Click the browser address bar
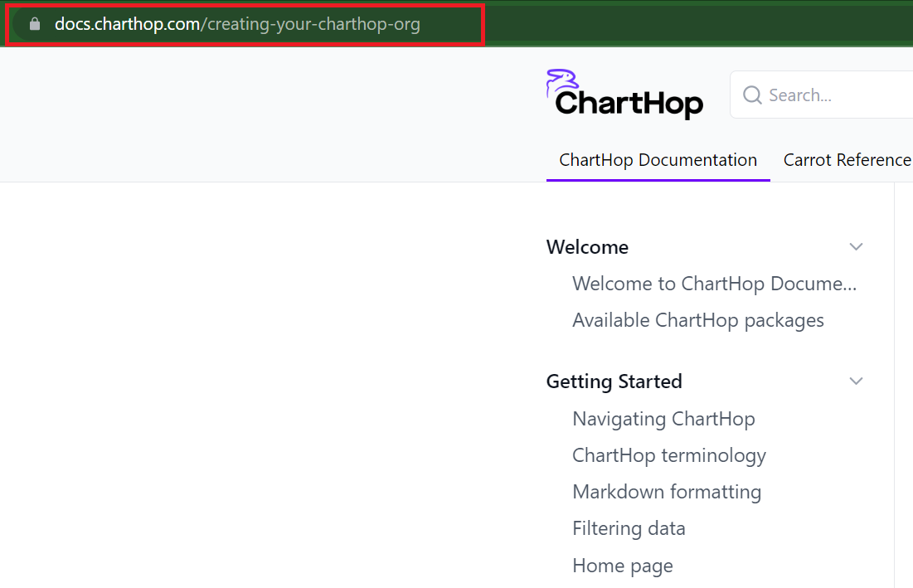Screen dimensions: 913x588 coord(244,23)
